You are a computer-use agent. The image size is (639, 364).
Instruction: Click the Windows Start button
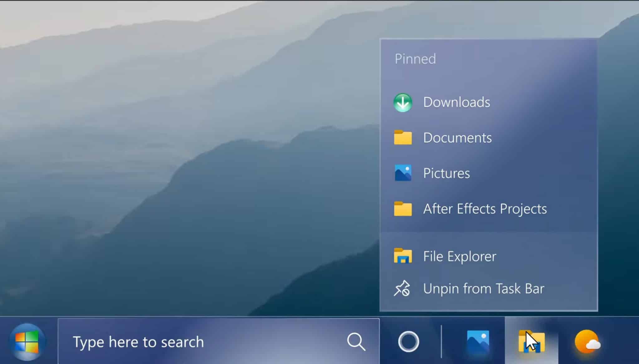click(27, 341)
